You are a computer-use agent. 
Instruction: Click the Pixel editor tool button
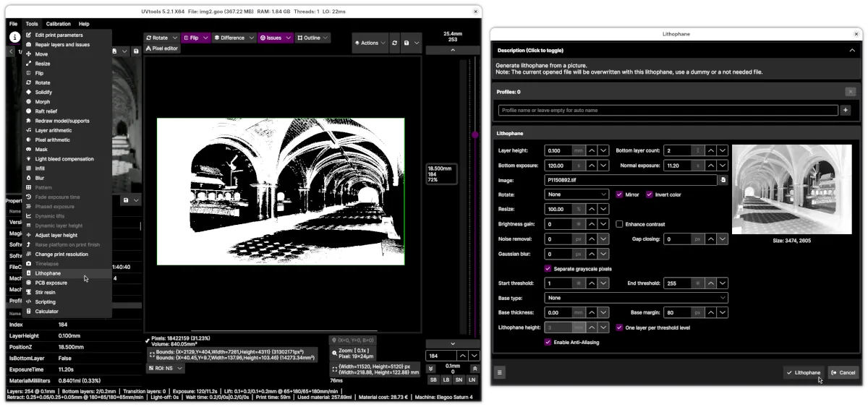point(161,48)
